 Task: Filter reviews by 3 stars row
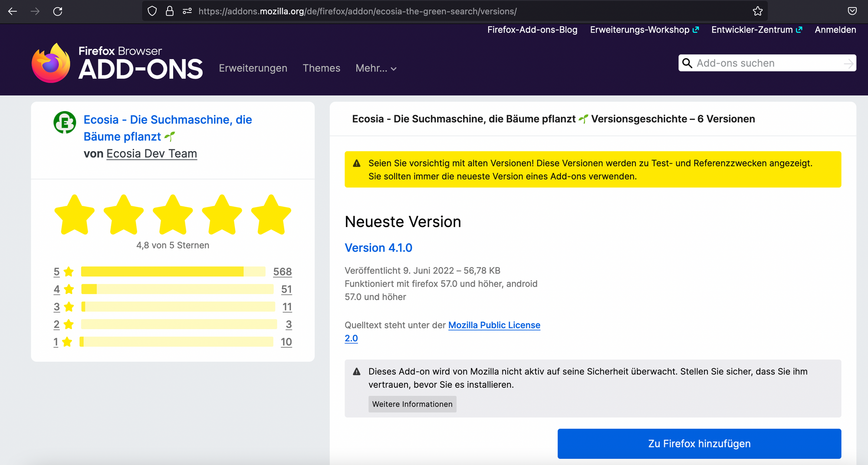173,307
